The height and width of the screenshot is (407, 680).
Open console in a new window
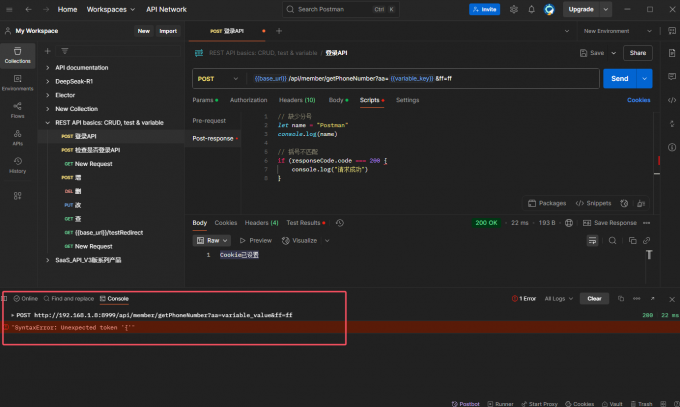(653, 299)
